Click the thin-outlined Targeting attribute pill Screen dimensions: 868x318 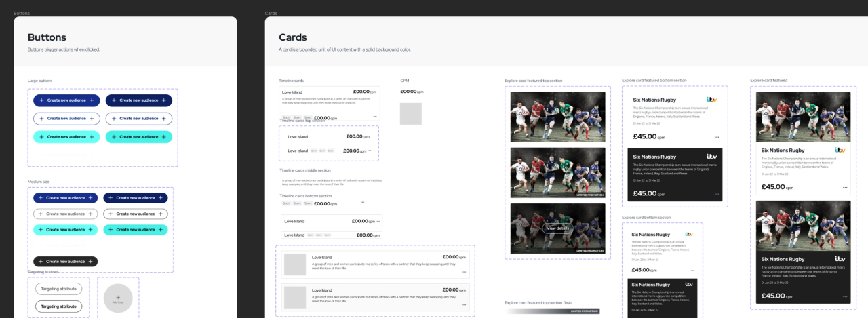59,289
